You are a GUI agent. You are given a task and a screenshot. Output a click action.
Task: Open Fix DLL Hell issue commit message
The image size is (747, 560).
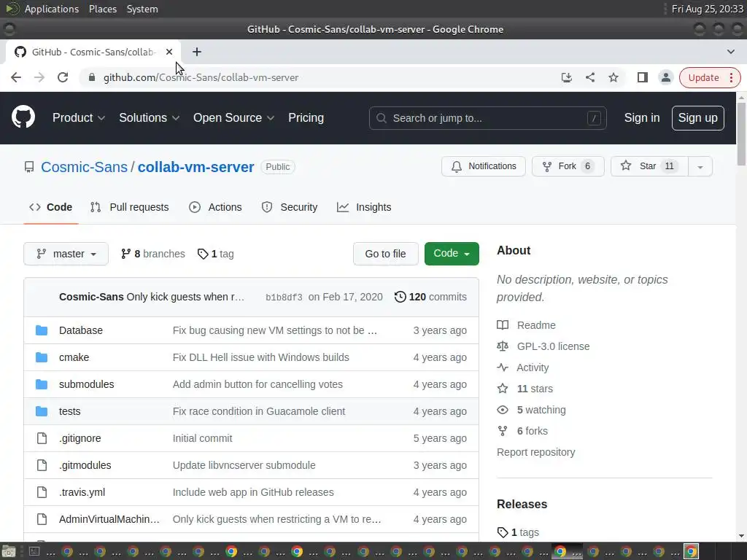260,357
